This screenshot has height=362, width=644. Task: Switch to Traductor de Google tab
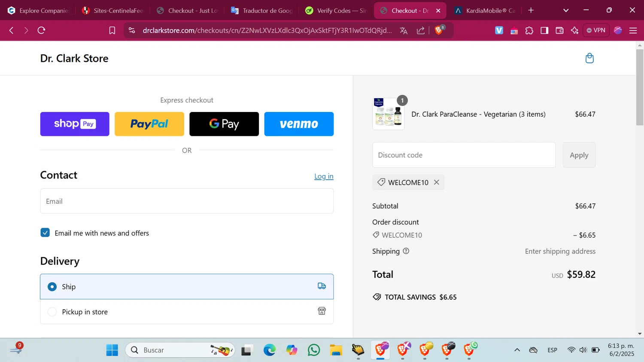point(261,10)
